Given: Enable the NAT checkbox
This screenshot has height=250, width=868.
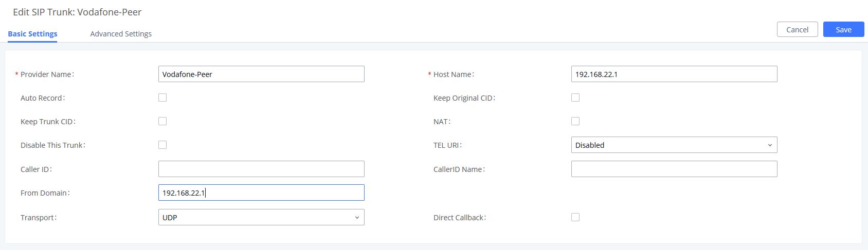Looking at the screenshot, I should click(x=575, y=121).
